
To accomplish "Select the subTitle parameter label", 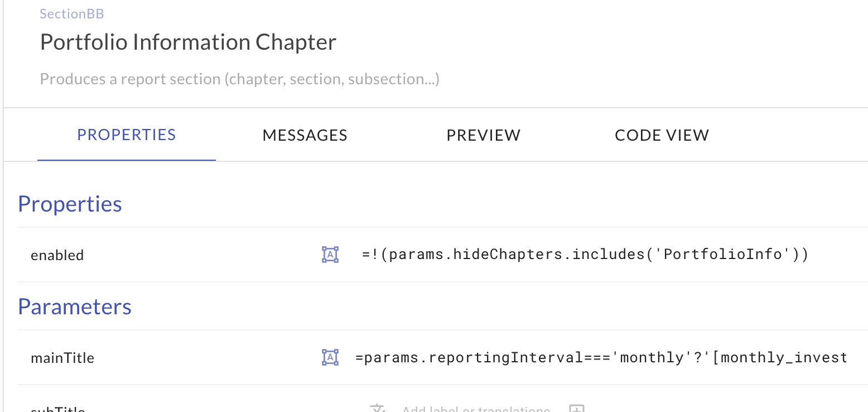I will [58, 409].
